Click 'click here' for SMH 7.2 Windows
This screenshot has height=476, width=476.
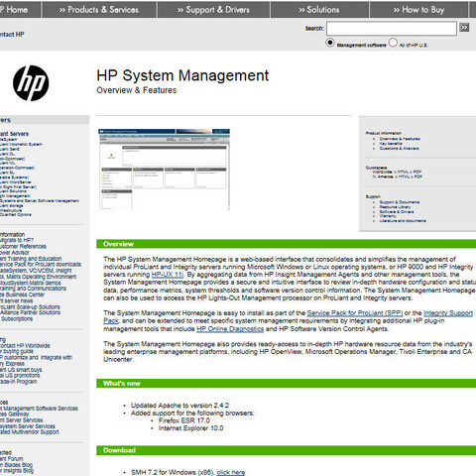[231, 472]
